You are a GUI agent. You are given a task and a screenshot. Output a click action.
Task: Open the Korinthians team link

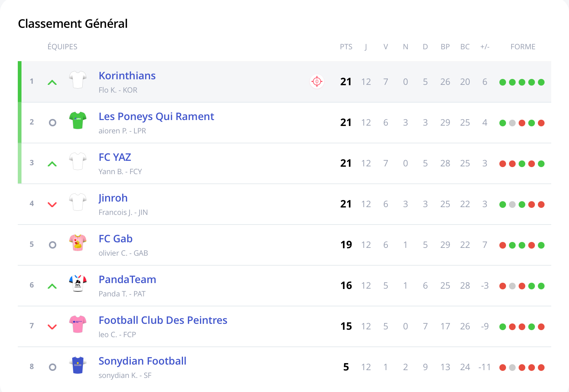(127, 76)
